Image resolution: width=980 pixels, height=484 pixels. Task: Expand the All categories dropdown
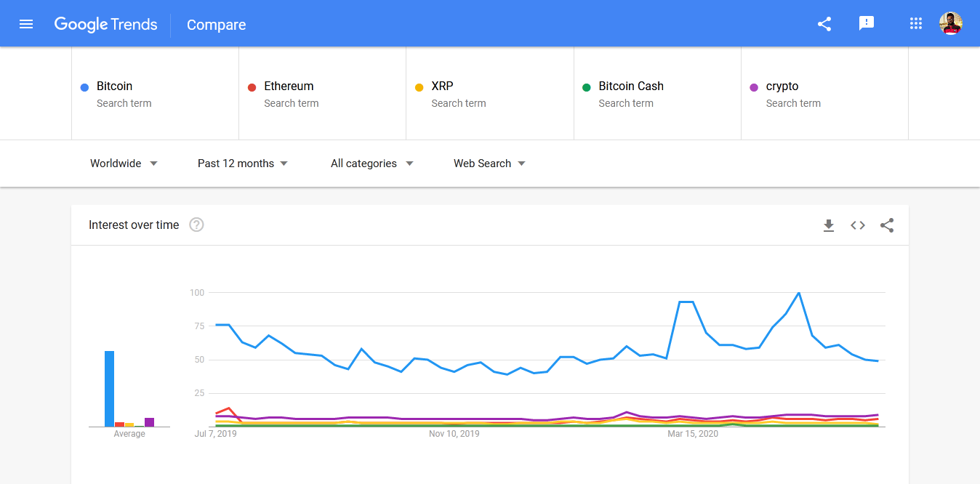(371, 164)
